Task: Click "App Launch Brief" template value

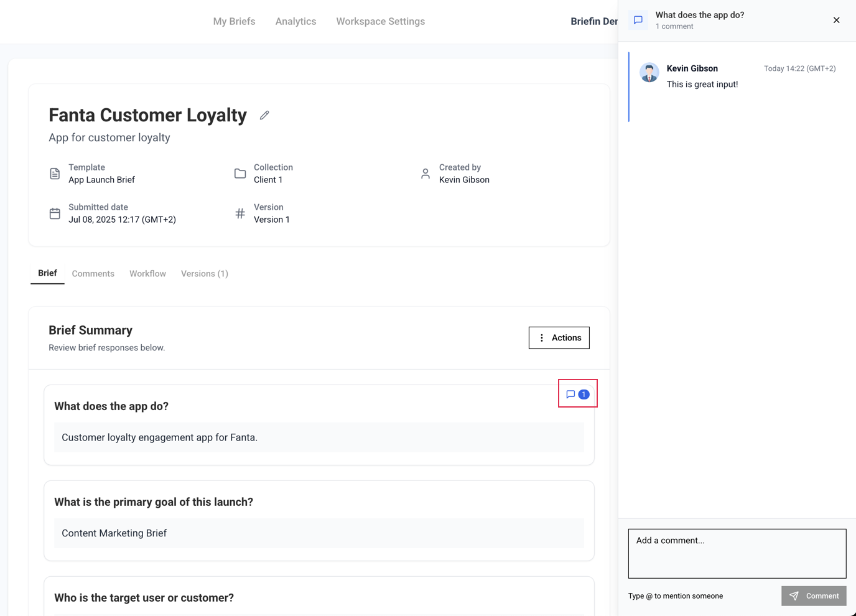Action: (x=101, y=180)
